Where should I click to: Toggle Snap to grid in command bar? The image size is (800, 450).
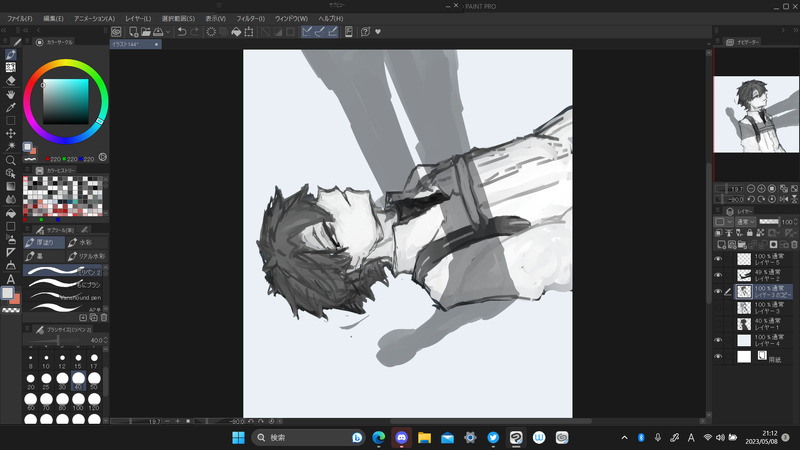(x=332, y=32)
